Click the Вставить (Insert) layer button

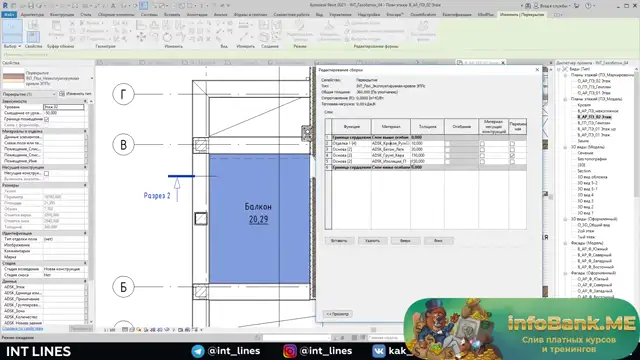[339, 241]
